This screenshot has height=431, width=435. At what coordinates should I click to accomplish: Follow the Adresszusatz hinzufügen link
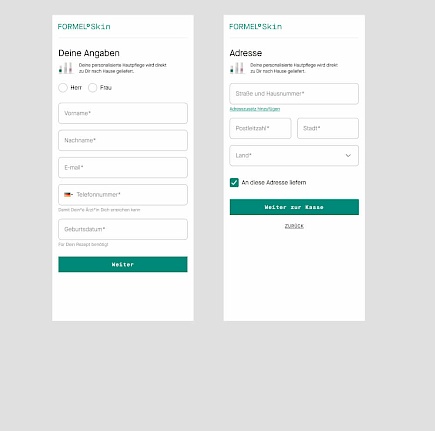pyautogui.click(x=255, y=109)
